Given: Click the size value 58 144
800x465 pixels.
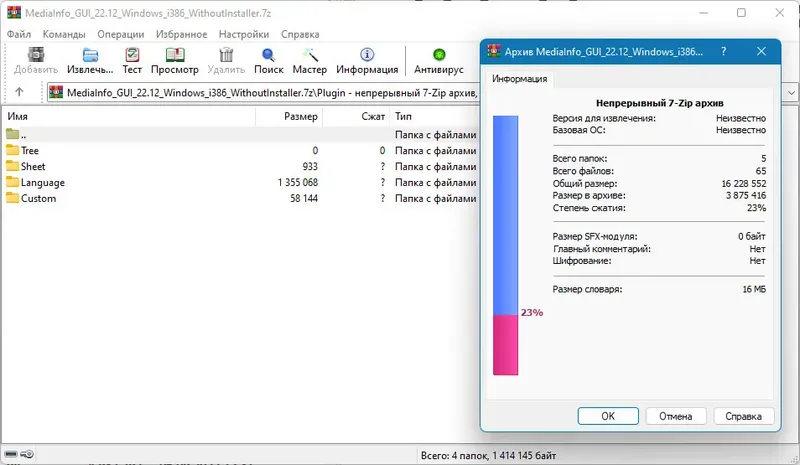Looking at the screenshot, I should [x=304, y=198].
